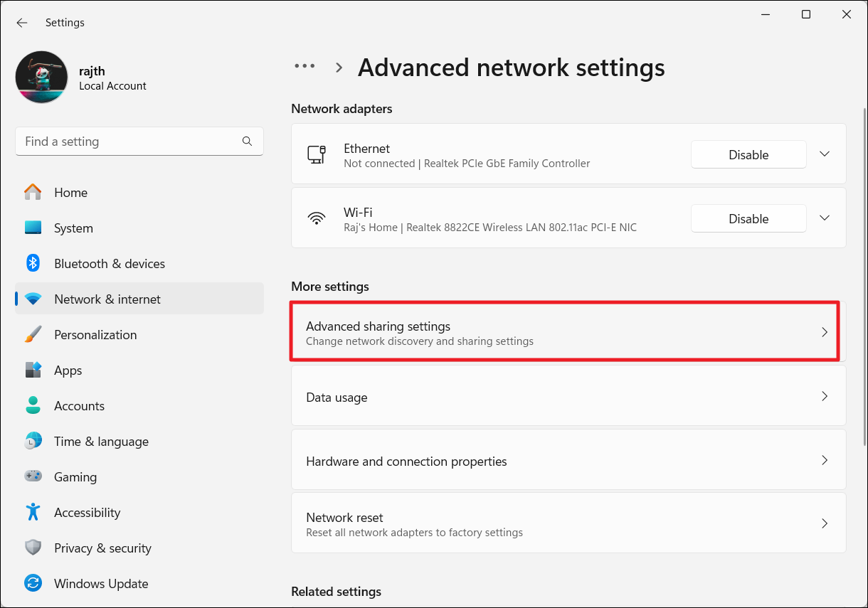This screenshot has height=608, width=868.
Task: Select System in the sidebar
Action: pos(73,228)
